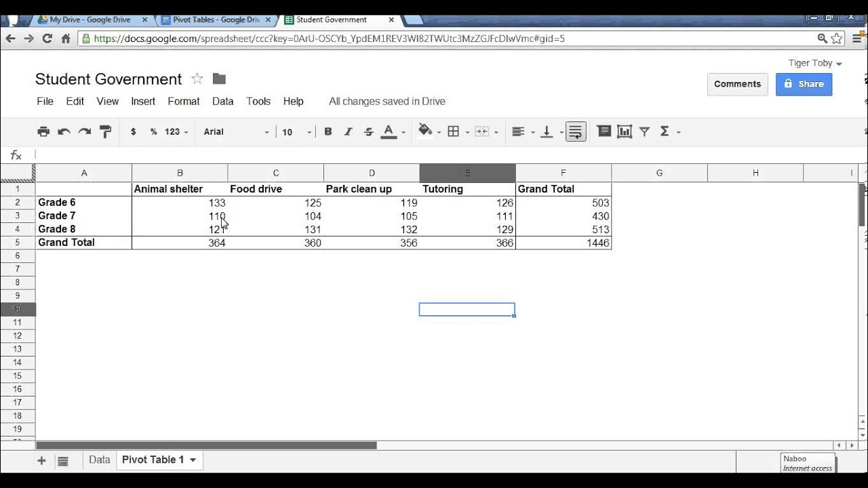Open the move-to-folder icon beside the title

[219, 79]
